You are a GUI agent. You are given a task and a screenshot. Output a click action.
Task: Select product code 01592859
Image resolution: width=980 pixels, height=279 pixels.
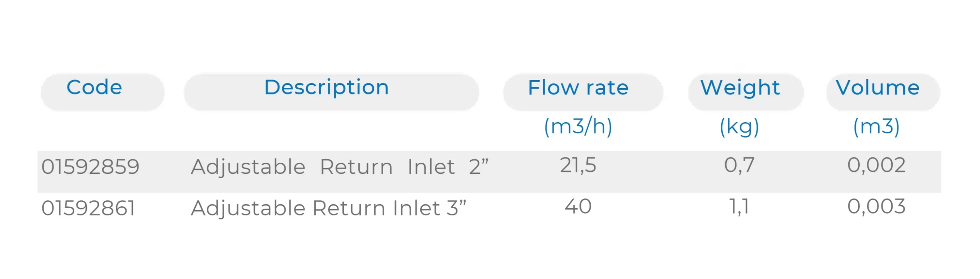(x=90, y=167)
